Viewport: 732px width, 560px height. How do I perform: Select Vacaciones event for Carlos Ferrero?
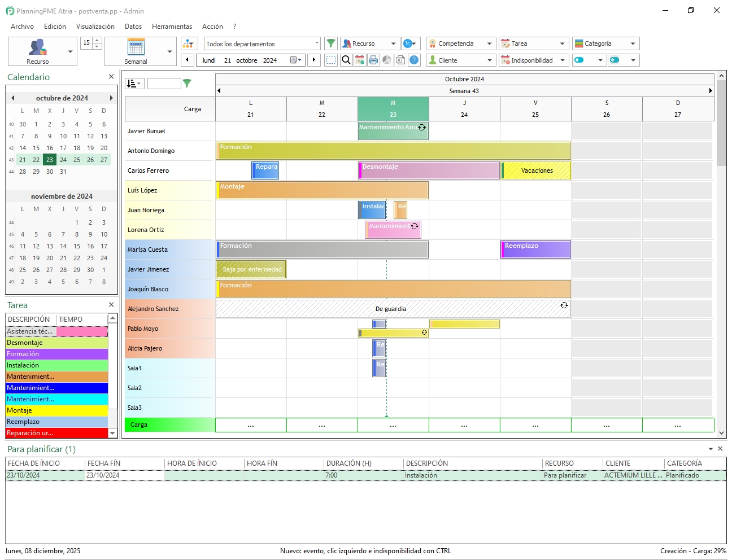(536, 170)
